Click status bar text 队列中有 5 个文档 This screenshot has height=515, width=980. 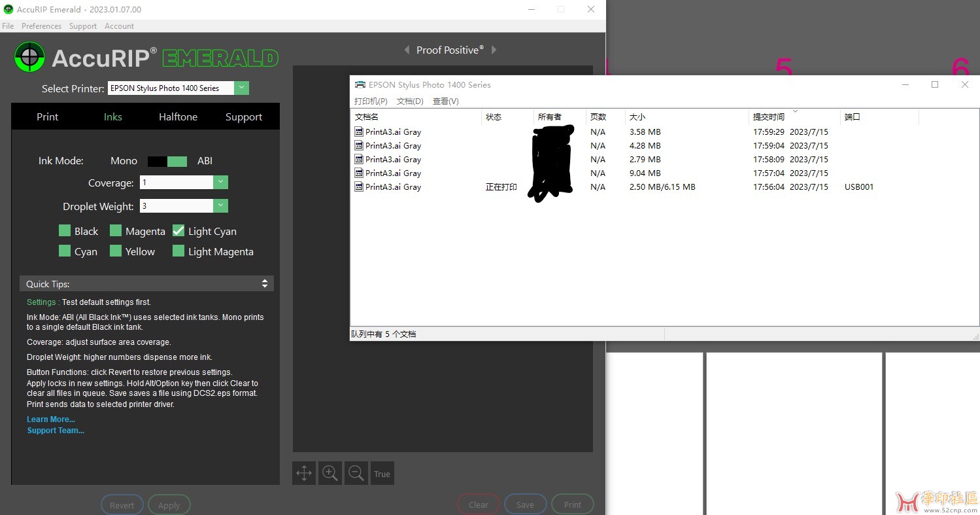pyautogui.click(x=384, y=334)
